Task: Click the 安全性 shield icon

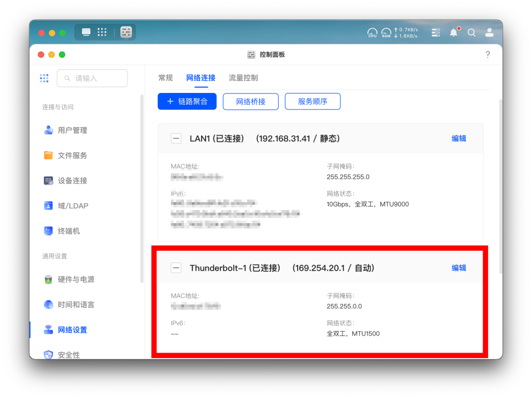Action: (x=49, y=355)
